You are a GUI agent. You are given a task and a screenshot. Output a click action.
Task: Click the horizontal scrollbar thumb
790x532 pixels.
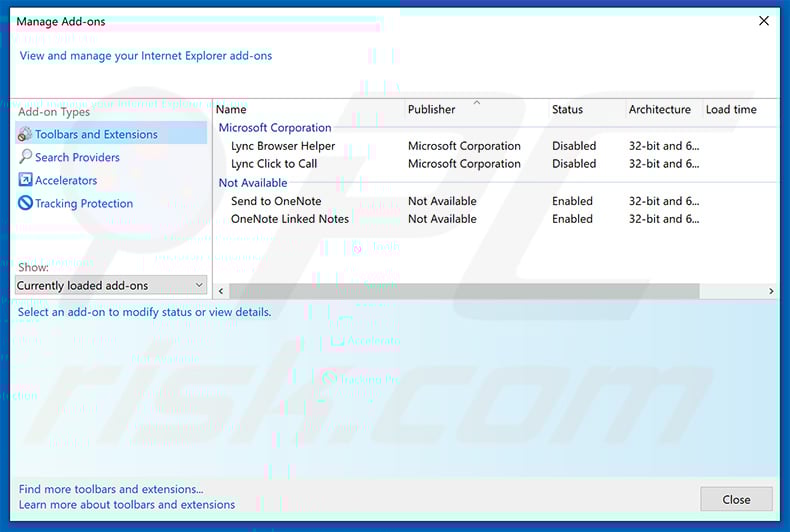tap(464, 291)
